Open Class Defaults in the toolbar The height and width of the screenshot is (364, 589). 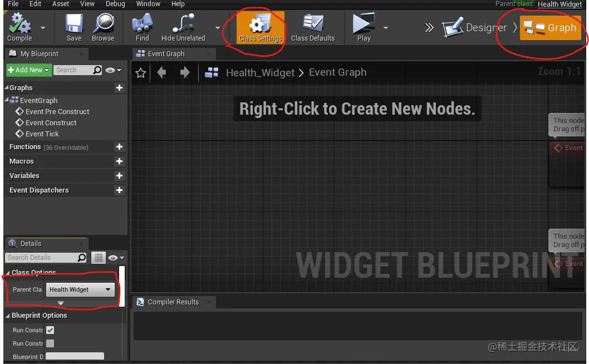(x=312, y=27)
